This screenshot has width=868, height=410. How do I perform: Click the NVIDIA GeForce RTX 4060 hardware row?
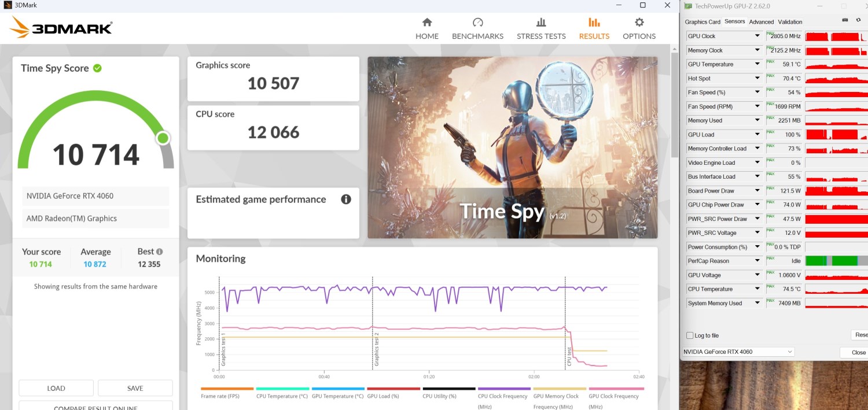95,196
